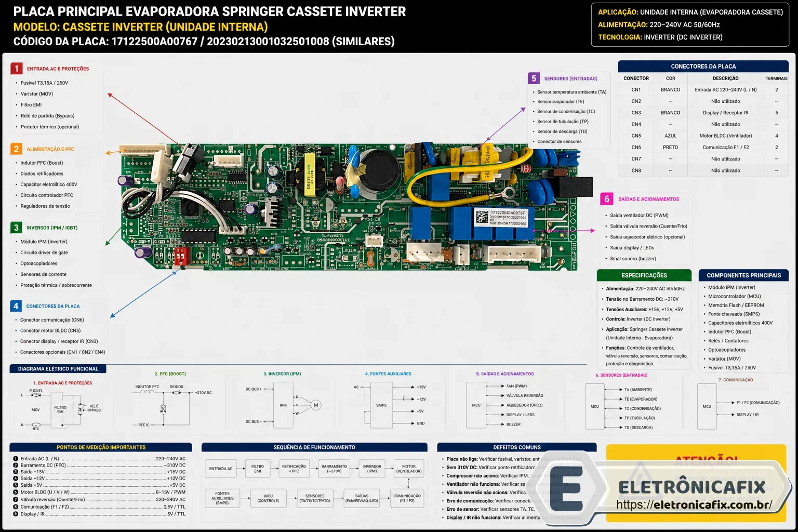This screenshot has width=798, height=532.
Task: Click 'Motor BLDC (Ventilador)' description cell
Action: point(726,136)
